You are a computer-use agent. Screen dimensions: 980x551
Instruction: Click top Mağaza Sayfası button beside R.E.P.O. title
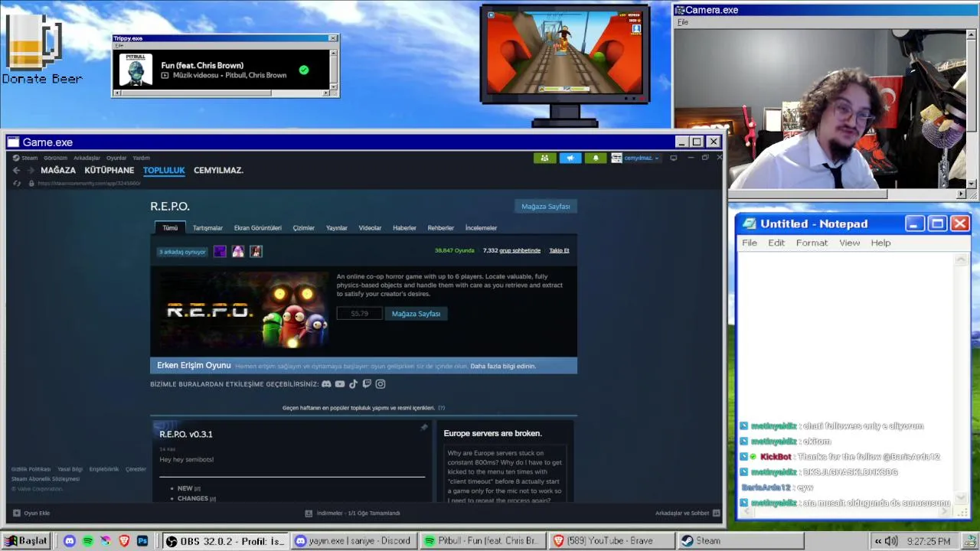(545, 206)
